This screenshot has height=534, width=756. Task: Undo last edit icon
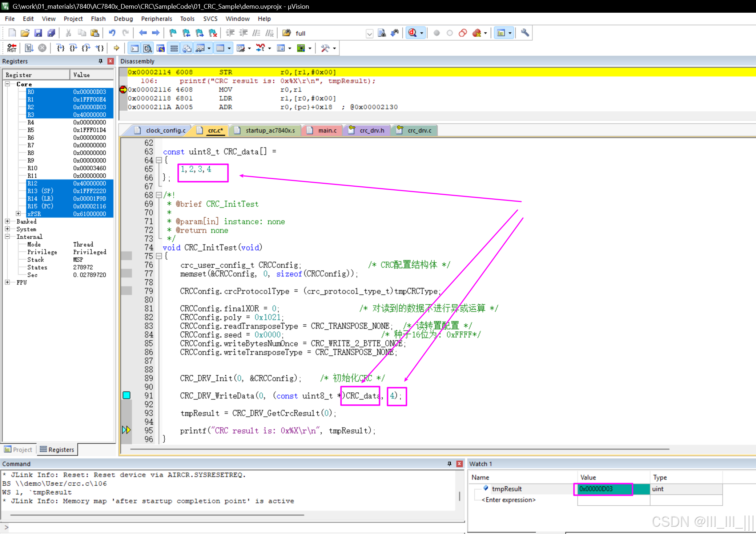112,33
